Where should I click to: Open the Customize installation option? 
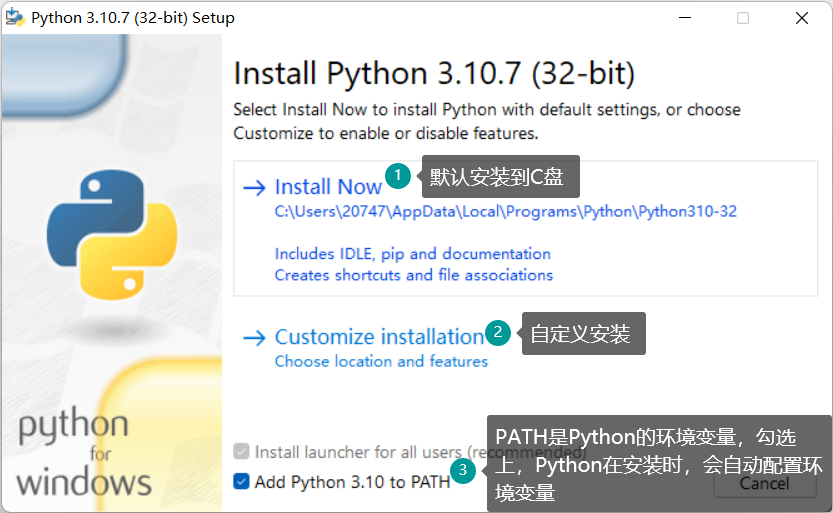pos(379,337)
